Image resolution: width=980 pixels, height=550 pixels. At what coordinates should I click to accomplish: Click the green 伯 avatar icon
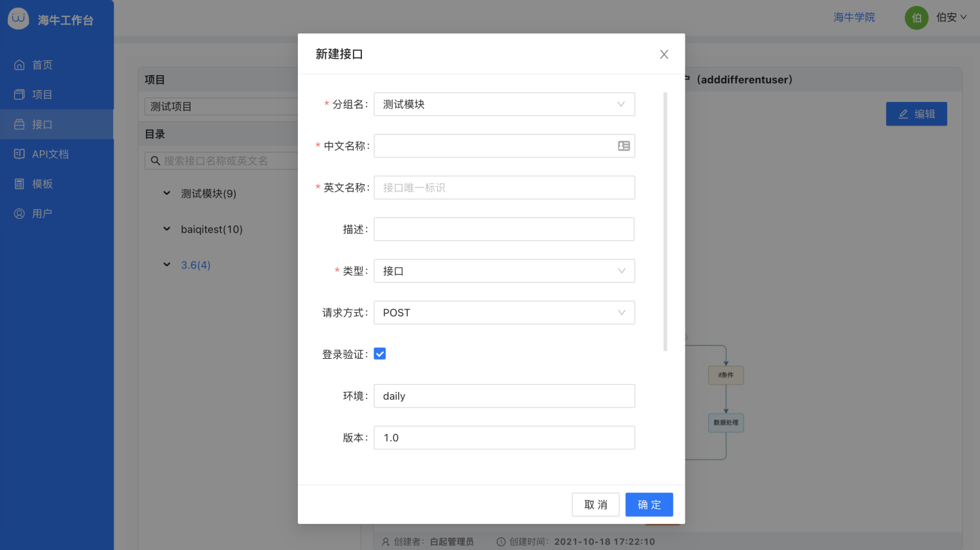(917, 18)
